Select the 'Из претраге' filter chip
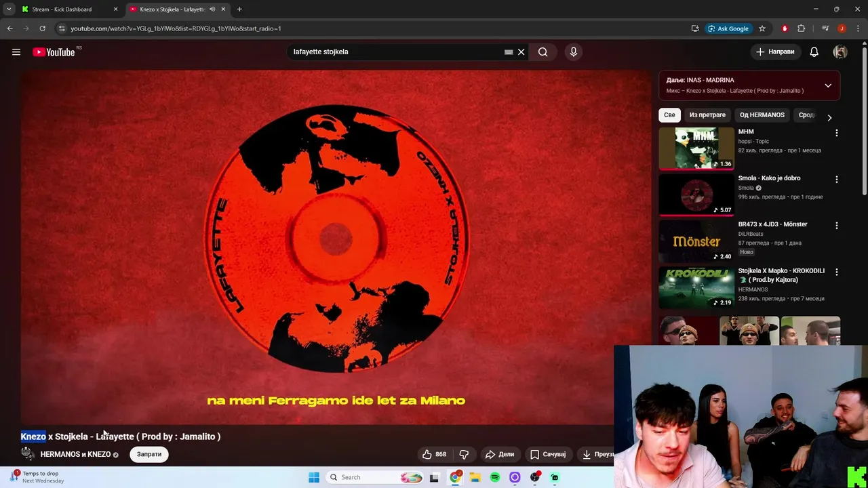The image size is (868, 488). click(x=707, y=115)
